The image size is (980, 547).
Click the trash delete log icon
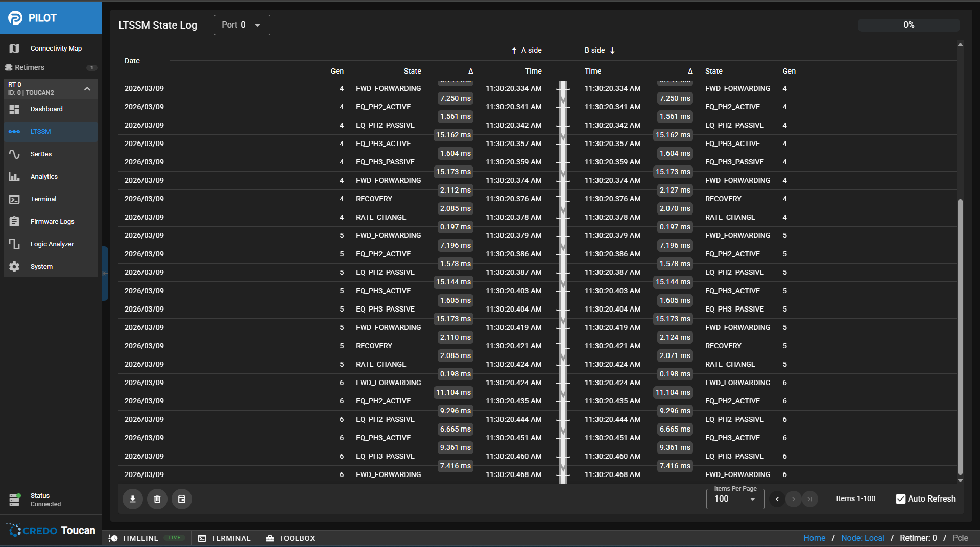tap(157, 499)
